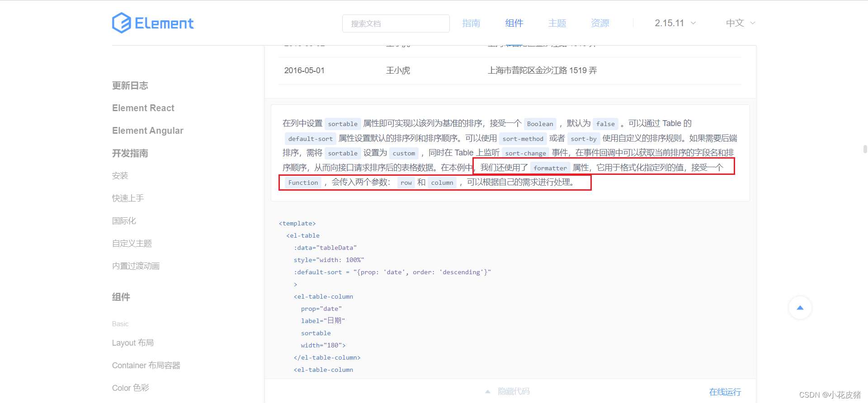Click the 2016-05-01 date cell
Screen dimensions: 868x403
304,70
